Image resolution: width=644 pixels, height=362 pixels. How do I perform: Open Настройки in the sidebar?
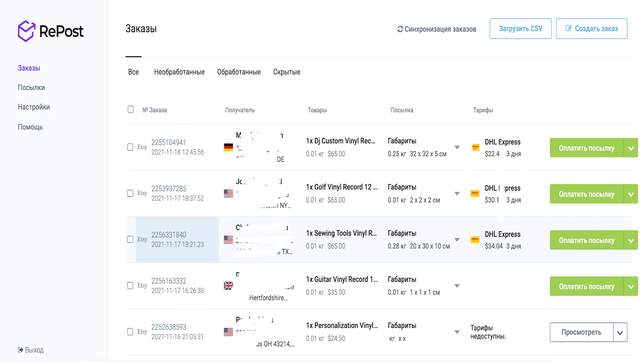point(34,107)
